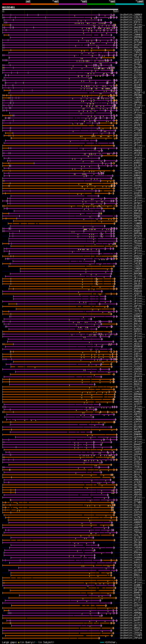Select hit label UniRef100_P03211
This screenshot has width=146, height=644.
(131, 578)
